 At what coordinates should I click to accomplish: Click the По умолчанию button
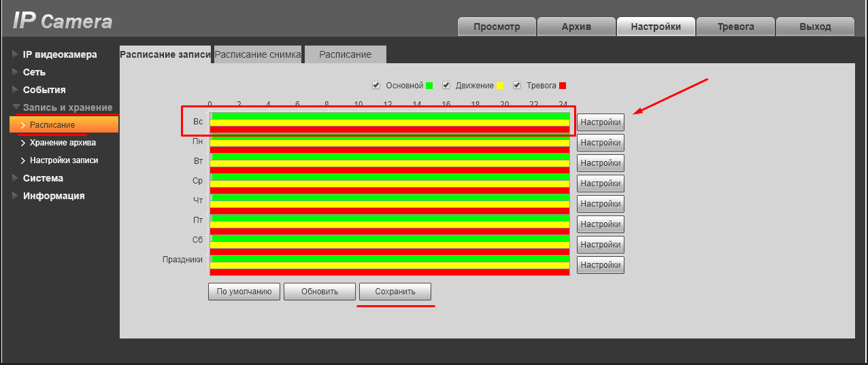[x=244, y=292]
